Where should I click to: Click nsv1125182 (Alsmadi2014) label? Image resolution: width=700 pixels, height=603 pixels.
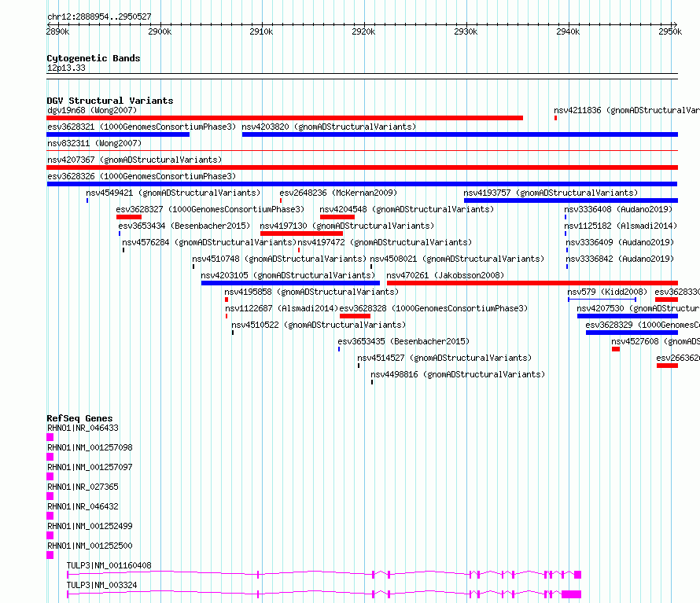(x=621, y=226)
